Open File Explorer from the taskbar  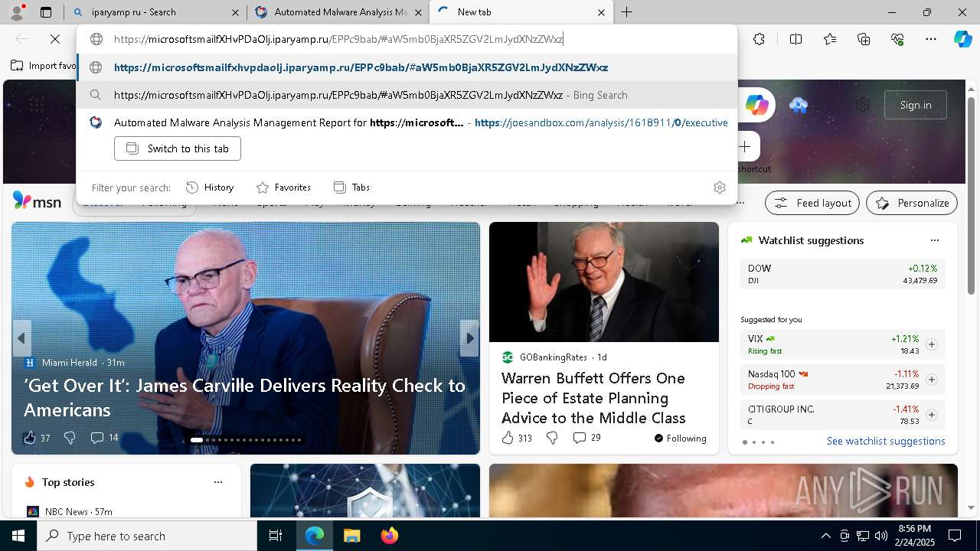click(351, 536)
